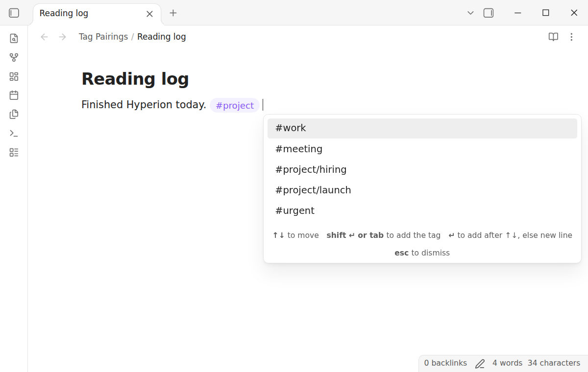Click the Reading log breadcrumb title
Screen dimensions: 588x372
[x=162, y=37]
